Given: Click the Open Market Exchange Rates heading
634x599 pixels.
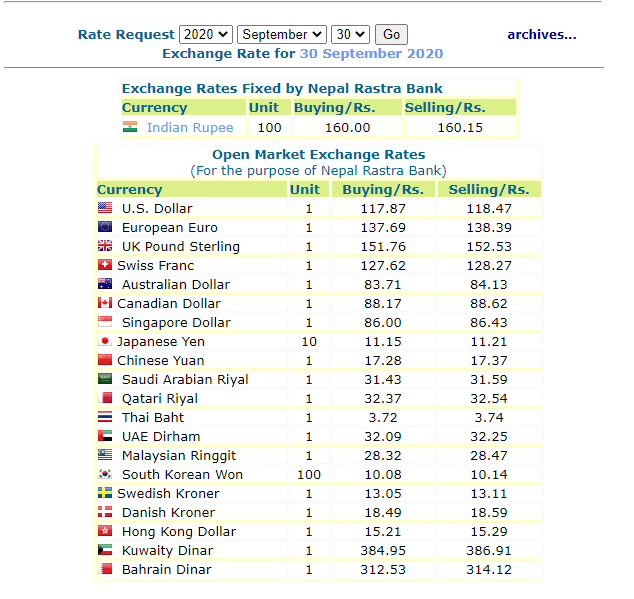Looking at the screenshot, I should point(318,155).
